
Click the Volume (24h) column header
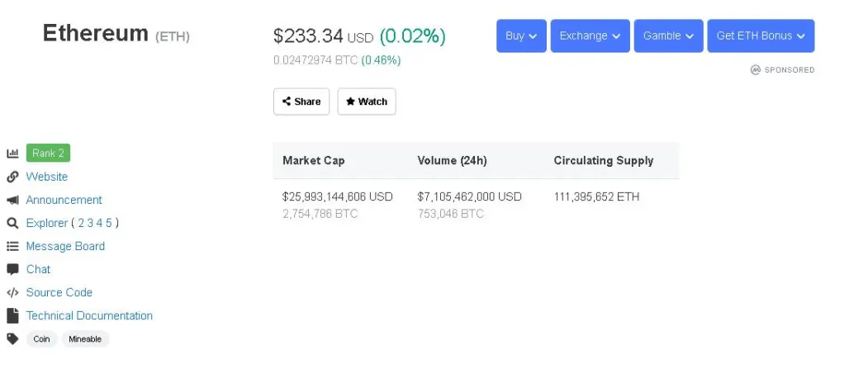click(453, 160)
